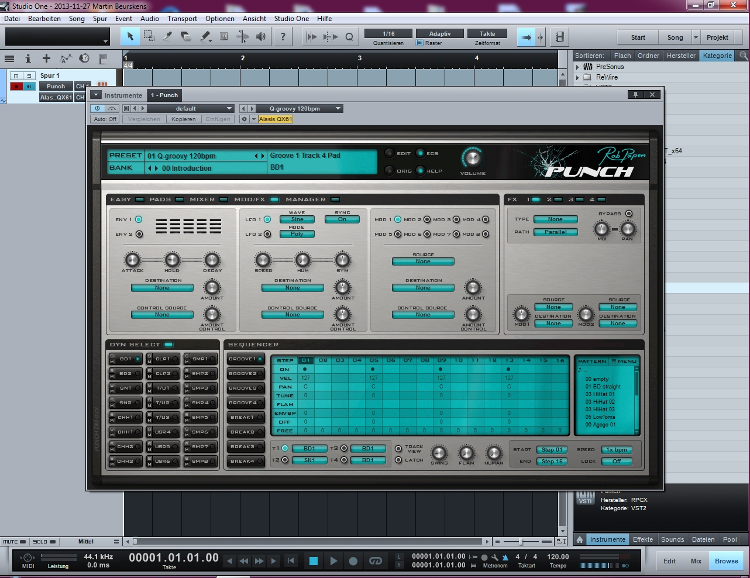The width and height of the screenshot is (750, 578).
Task: Open the default preset dropdown
Action: [190, 109]
